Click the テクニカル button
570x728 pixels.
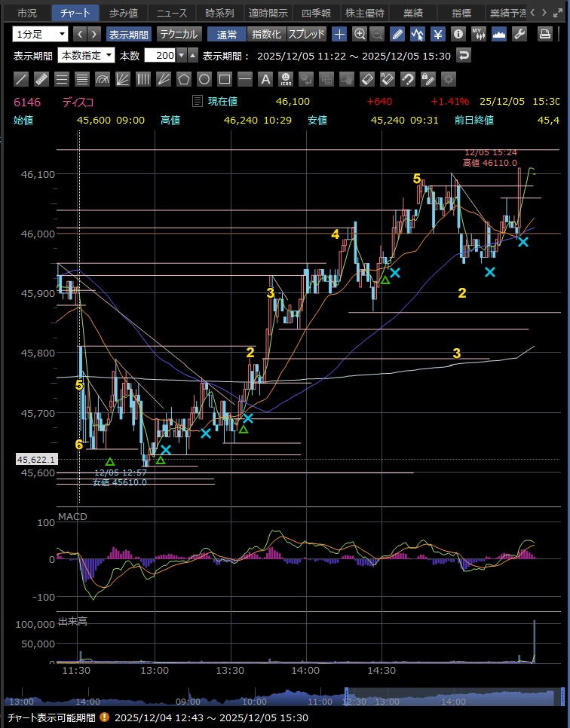pos(179,34)
